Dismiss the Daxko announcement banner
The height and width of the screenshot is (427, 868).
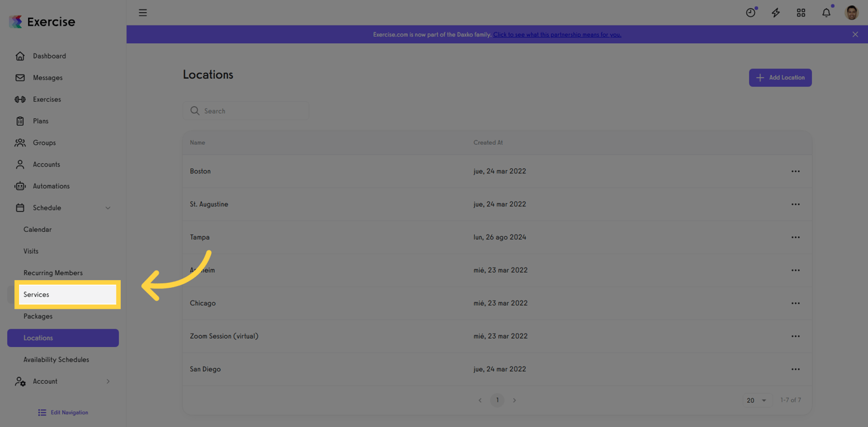[x=855, y=34]
